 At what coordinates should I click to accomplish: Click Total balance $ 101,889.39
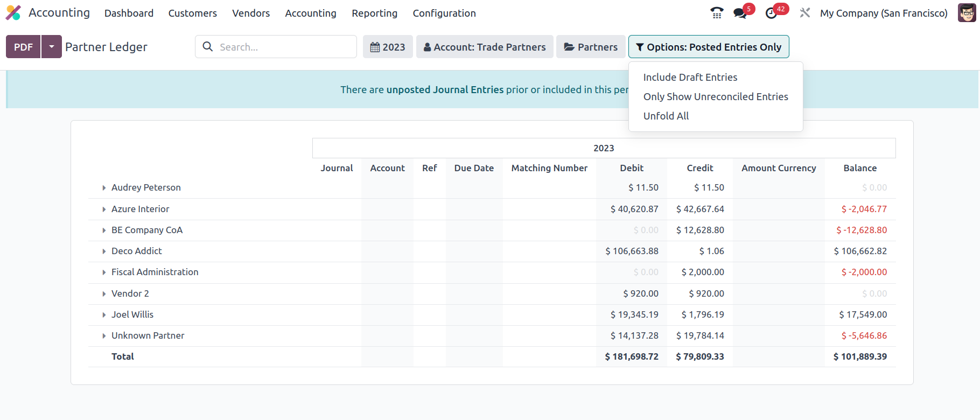860,356
